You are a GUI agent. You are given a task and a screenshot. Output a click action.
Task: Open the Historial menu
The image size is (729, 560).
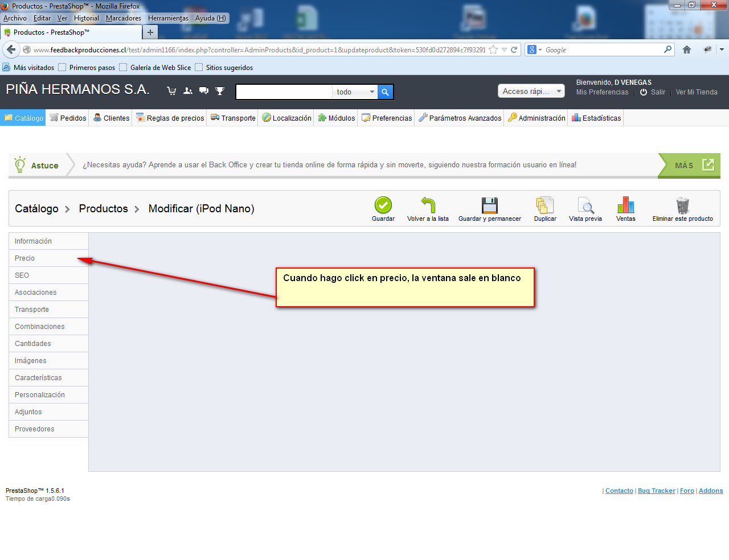pos(86,18)
